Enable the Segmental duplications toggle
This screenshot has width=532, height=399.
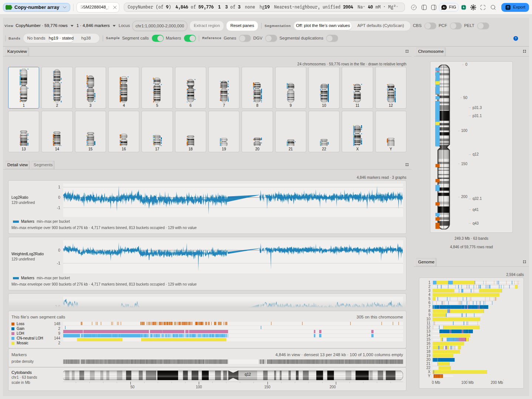click(x=332, y=38)
